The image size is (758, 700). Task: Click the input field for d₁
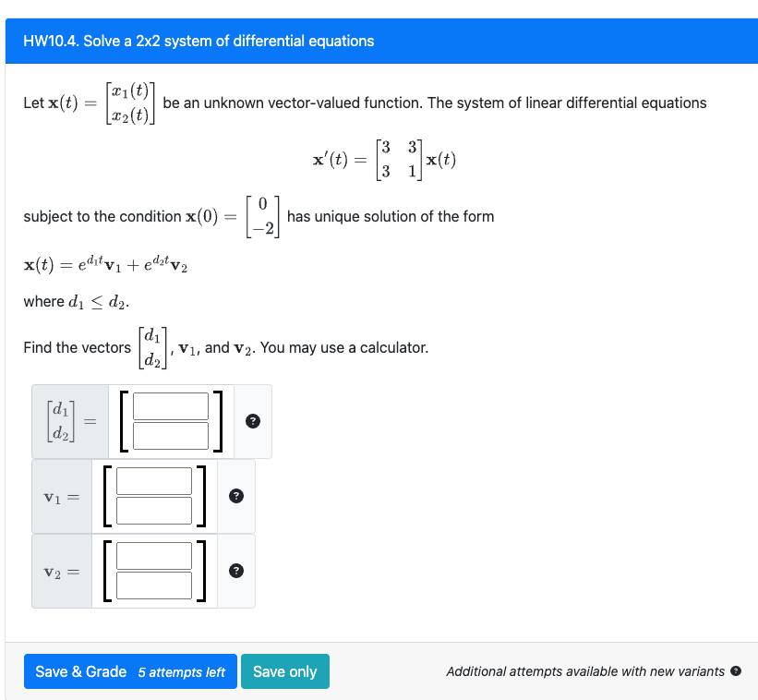pyautogui.click(x=170, y=404)
